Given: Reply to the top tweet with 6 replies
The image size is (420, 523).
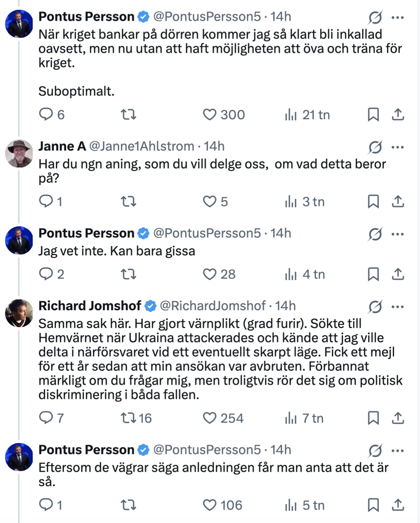Looking at the screenshot, I should [x=46, y=114].
